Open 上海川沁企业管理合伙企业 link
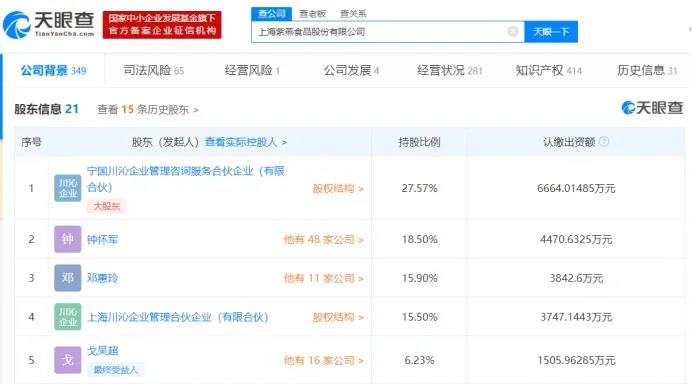The image size is (692, 384). (178, 317)
